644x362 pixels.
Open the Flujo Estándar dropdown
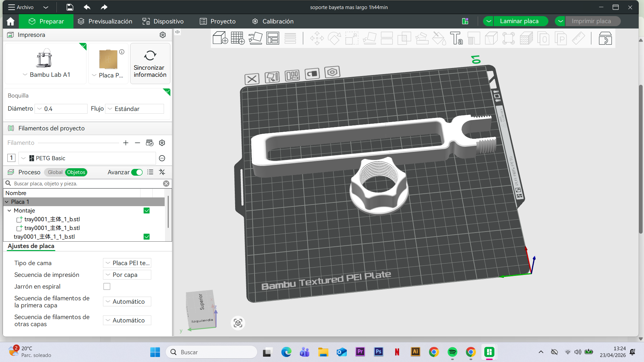(135, 109)
